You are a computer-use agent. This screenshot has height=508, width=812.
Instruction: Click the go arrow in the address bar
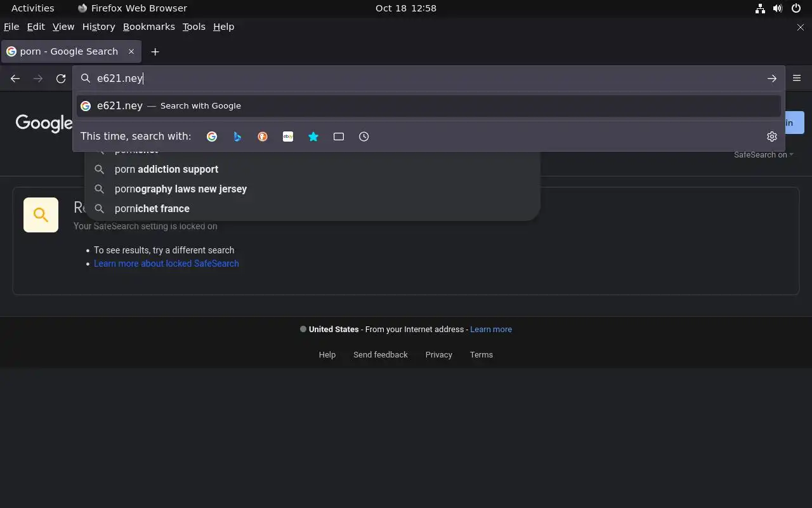pos(772,79)
